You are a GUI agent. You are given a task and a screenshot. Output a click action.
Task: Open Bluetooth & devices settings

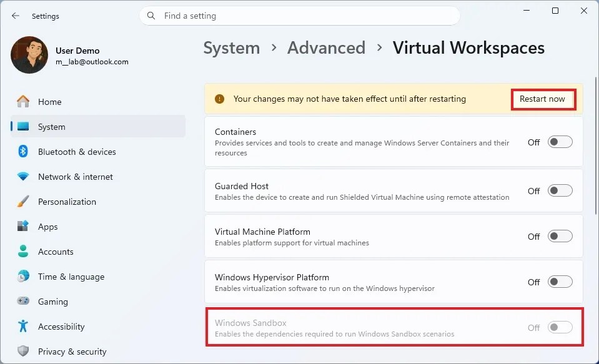pos(98,151)
